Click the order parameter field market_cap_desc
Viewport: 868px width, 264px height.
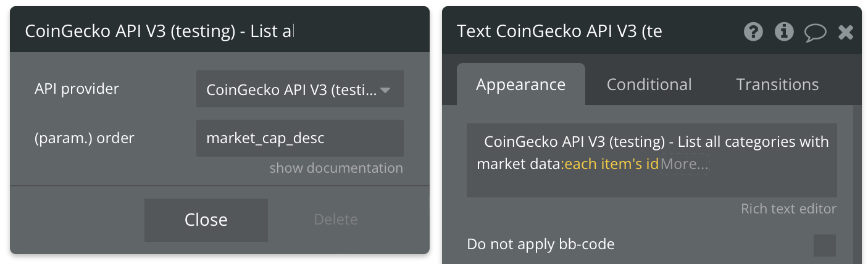pos(300,138)
